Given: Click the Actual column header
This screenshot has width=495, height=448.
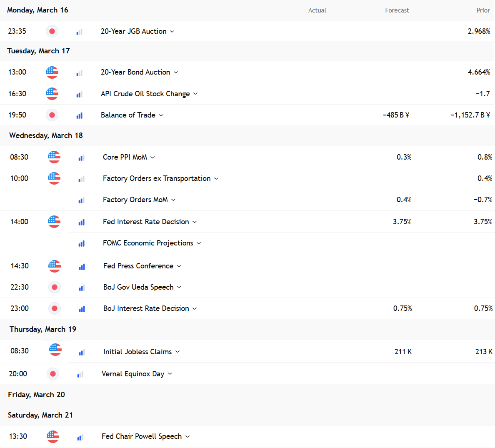Looking at the screenshot, I should (x=317, y=10).
